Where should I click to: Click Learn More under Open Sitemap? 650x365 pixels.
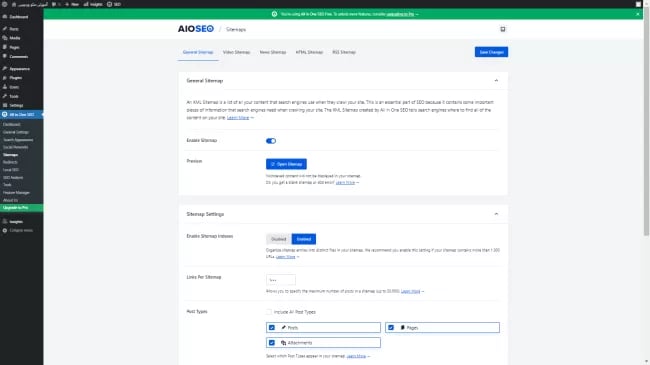click(345, 182)
